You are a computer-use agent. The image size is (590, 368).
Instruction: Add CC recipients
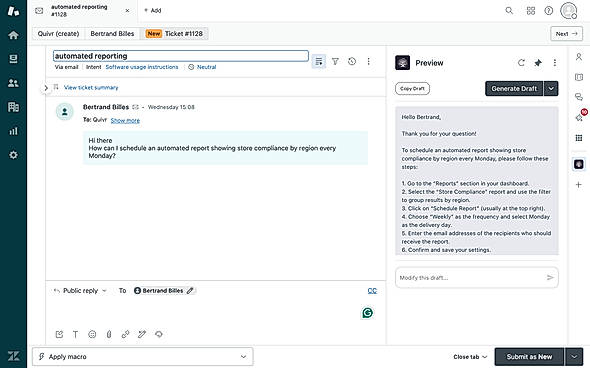tap(372, 290)
